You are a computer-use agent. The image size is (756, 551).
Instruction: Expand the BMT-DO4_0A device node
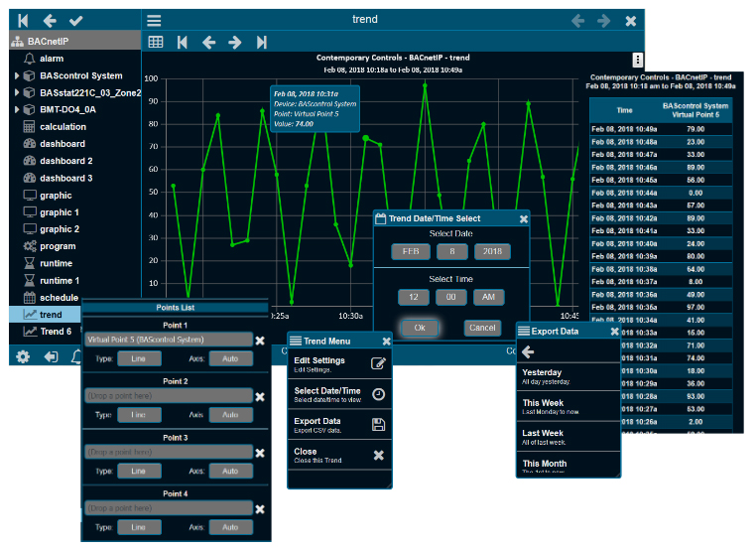pyautogui.click(x=17, y=110)
